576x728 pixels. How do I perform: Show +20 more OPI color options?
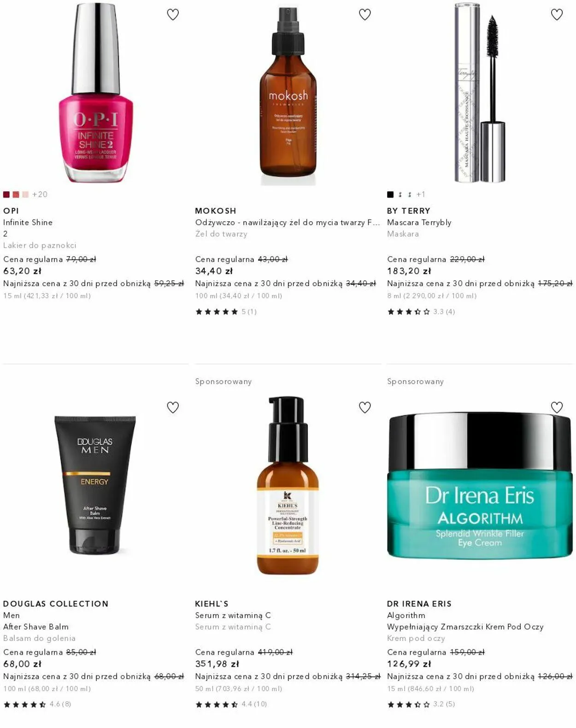(x=40, y=194)
